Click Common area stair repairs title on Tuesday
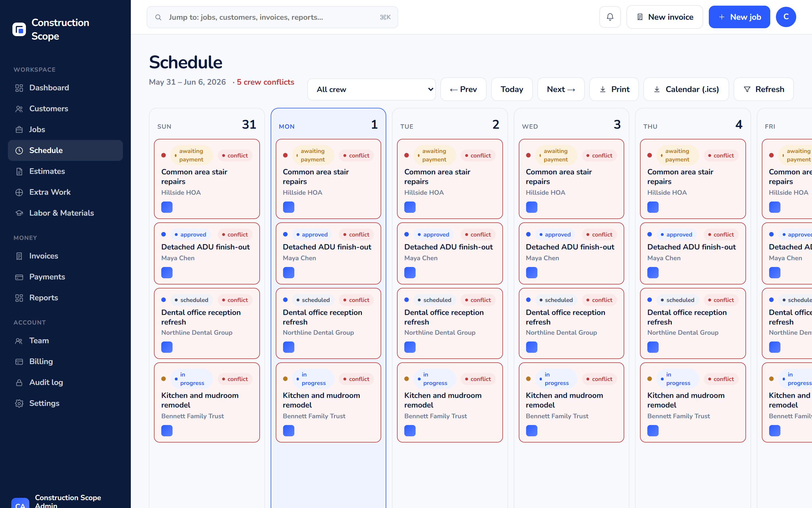Viewport: 812px width, 508px height. point(437,176)
